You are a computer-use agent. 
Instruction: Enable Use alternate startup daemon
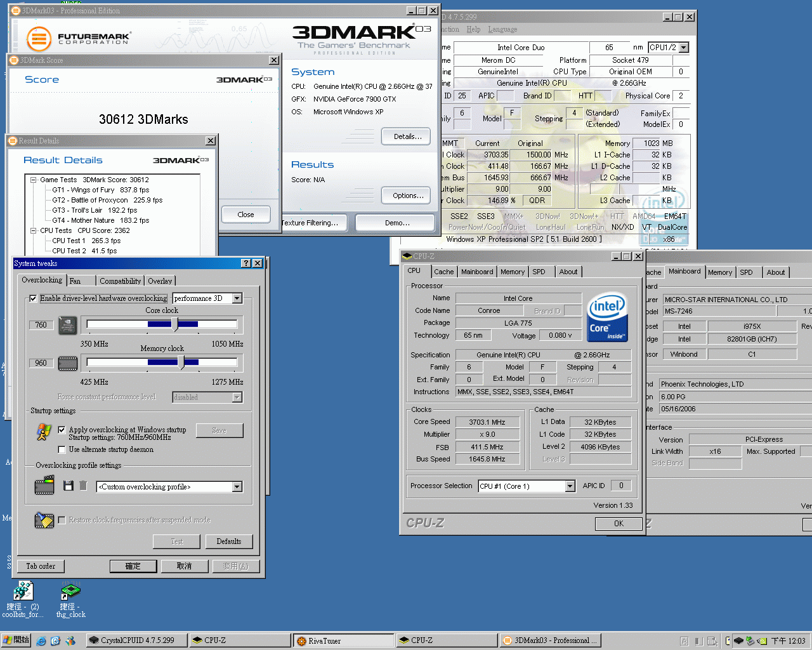pos(62,449)
